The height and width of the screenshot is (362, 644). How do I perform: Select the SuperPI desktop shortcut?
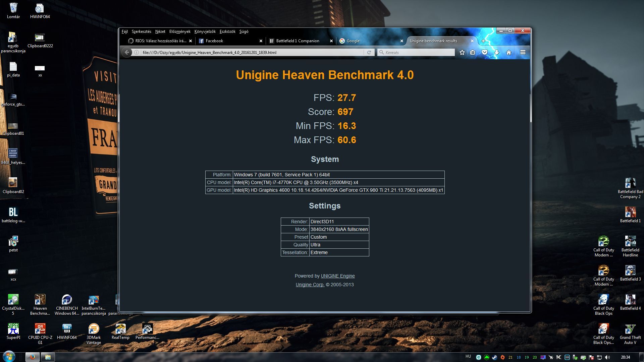click(x=13, y=331)
